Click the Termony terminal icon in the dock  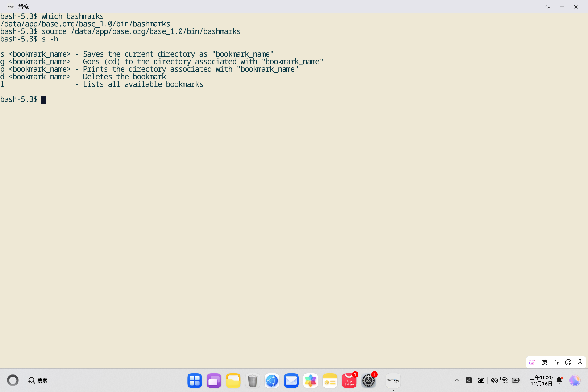[x=393, y=380]
